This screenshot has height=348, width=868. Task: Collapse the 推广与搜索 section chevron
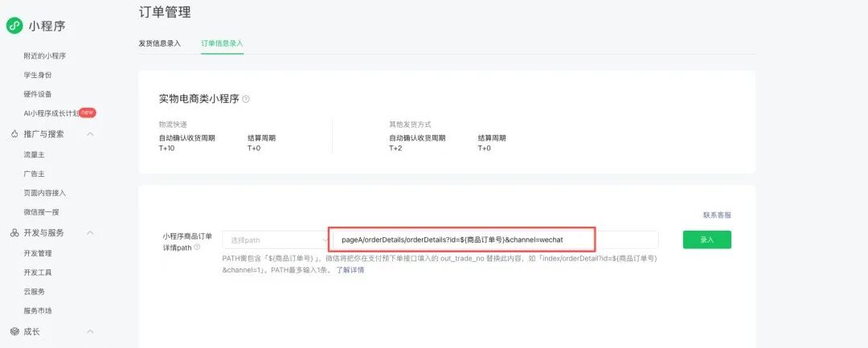coord(90,134)
